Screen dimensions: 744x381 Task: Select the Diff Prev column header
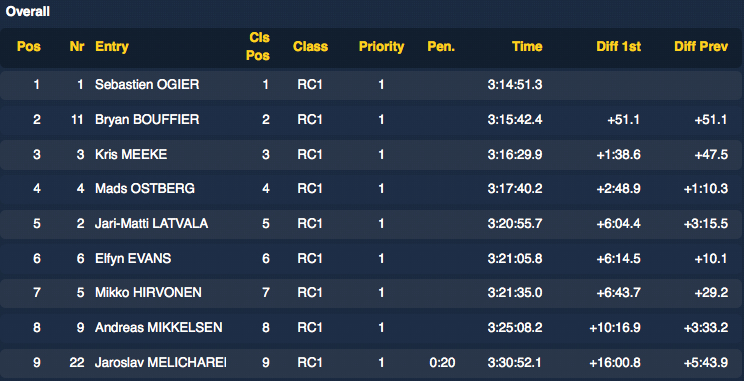(701, 46)
